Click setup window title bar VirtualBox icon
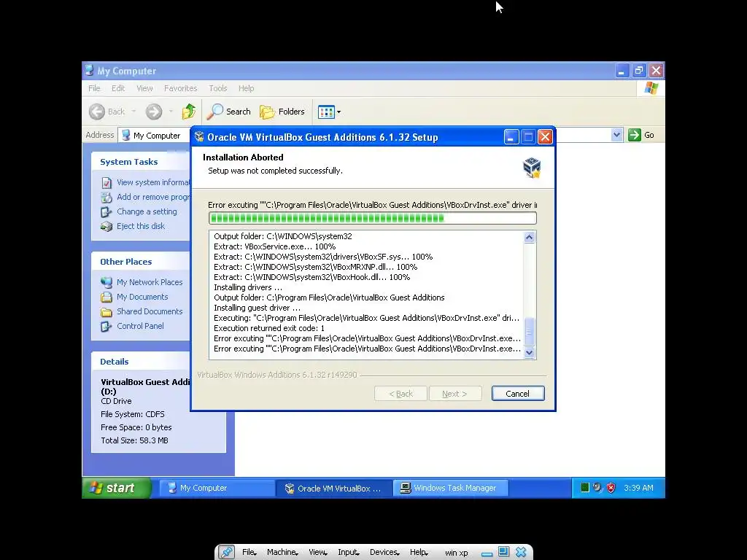747x560 pixels. click(x=199, y=137)
